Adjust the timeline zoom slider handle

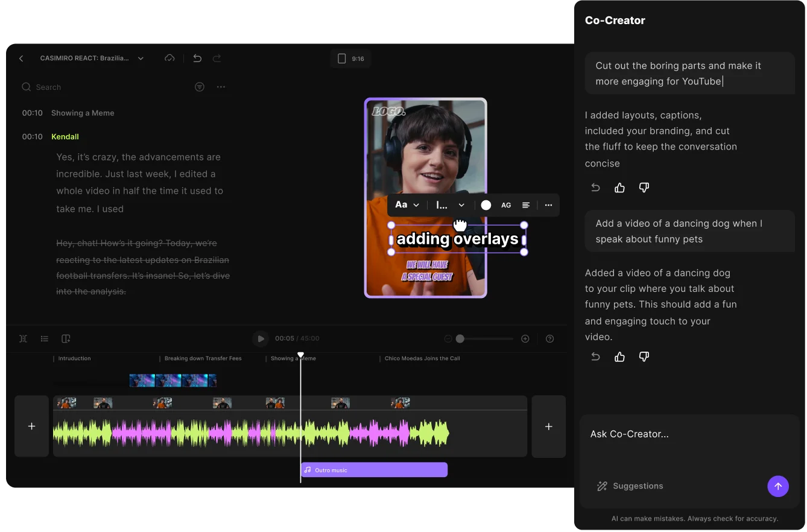[x=460, y=338]
